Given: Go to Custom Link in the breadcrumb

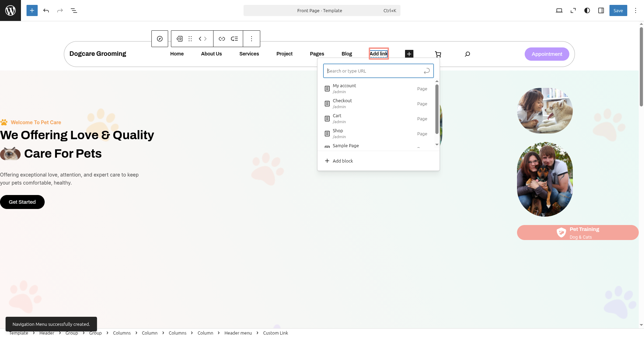Looking at the screenshot, I should click(276, 333).
